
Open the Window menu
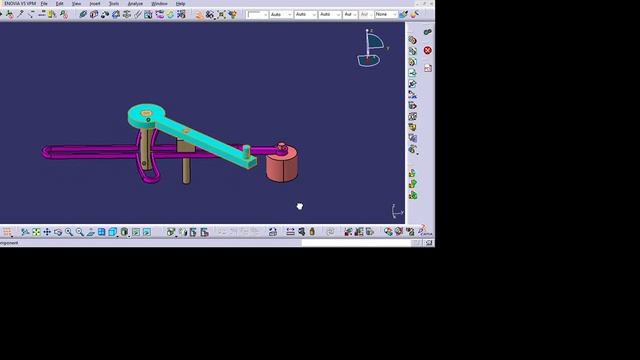pos(159,4)
